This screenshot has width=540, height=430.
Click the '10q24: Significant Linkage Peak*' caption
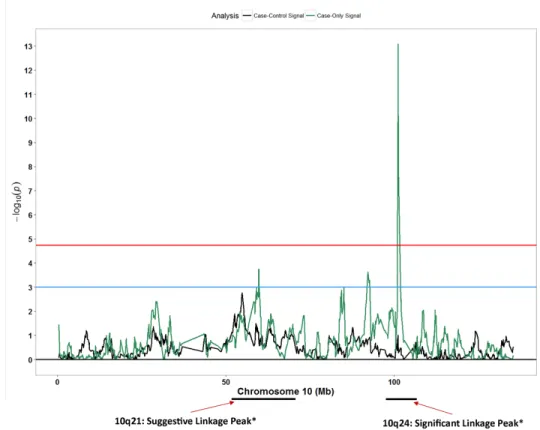pos(453,423)
